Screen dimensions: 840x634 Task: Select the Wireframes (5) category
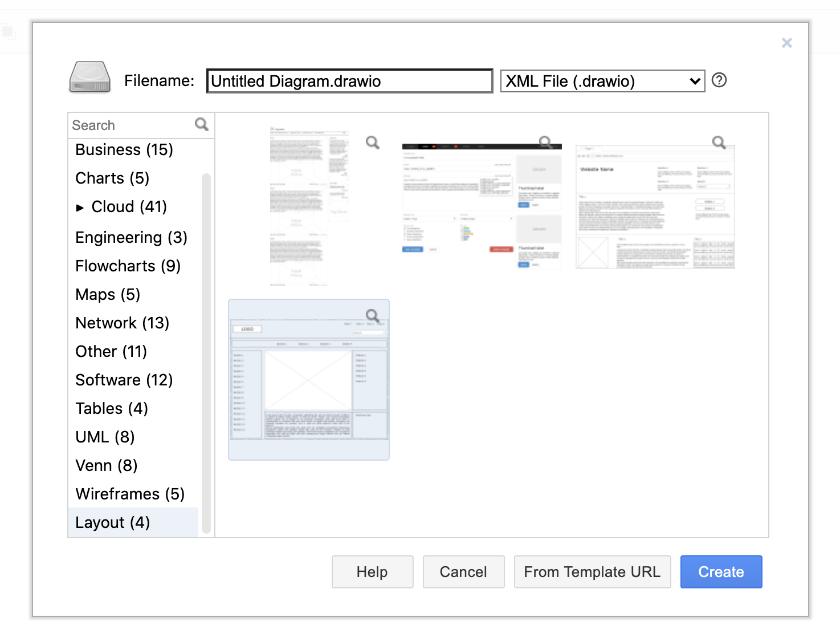130,494
